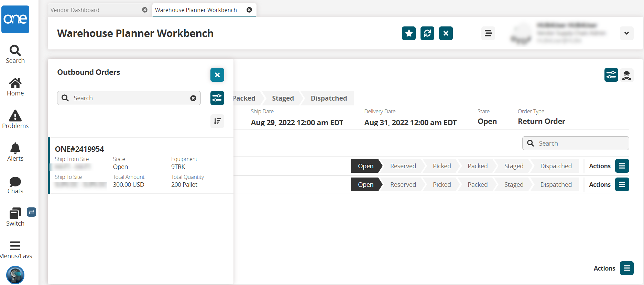
Task: Open filter options in Outbound Orders panel
Action: tap(217, 98)
